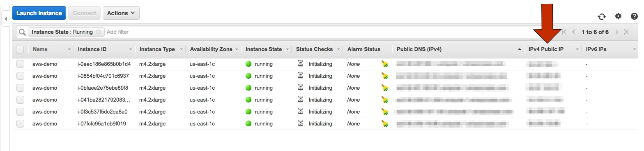
Task: Sort by Public DNS (IPv4) column header
Action: [419, 49]
